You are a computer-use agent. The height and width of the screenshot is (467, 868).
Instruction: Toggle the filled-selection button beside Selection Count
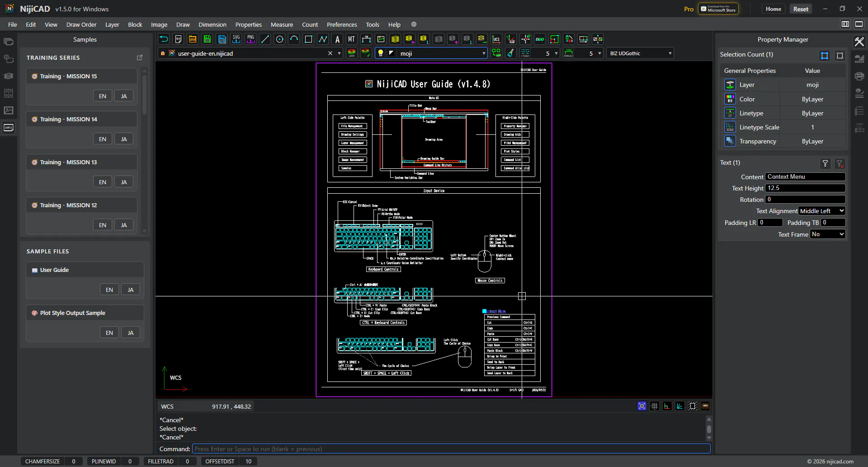pos(825,55)
